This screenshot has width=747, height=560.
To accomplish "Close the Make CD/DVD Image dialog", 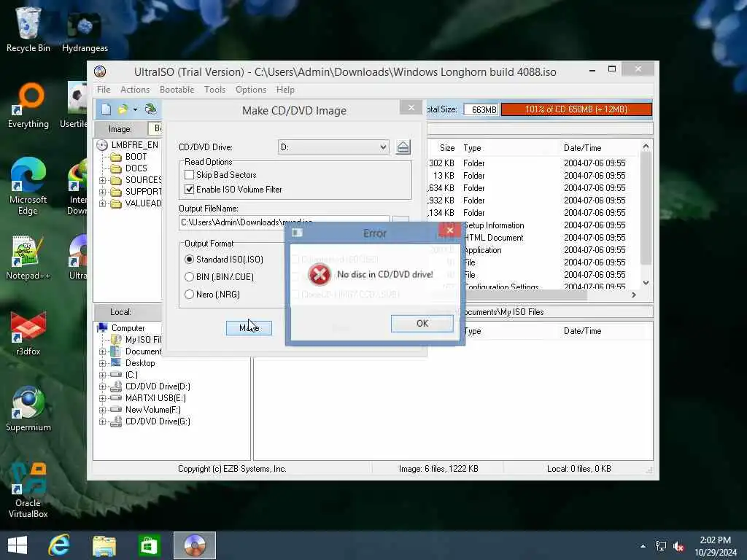I will pyautogui.click(x=411, y=108).
